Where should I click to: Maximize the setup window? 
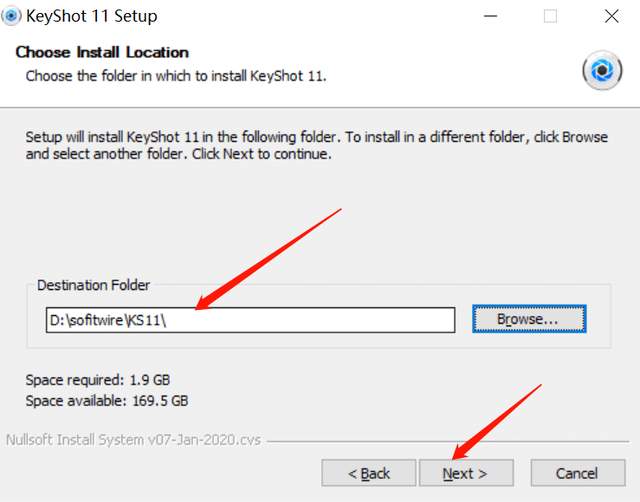pyautogui.click(x=550, y=16)
